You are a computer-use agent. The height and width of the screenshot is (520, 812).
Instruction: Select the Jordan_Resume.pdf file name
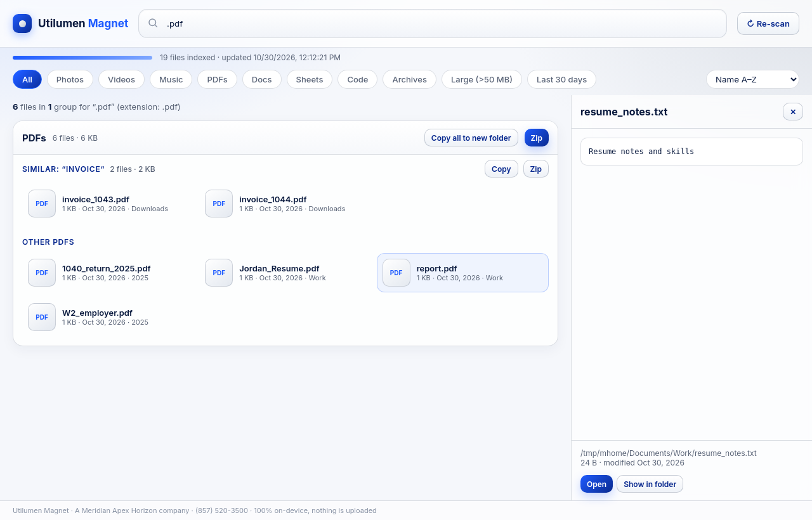[279, 268]
